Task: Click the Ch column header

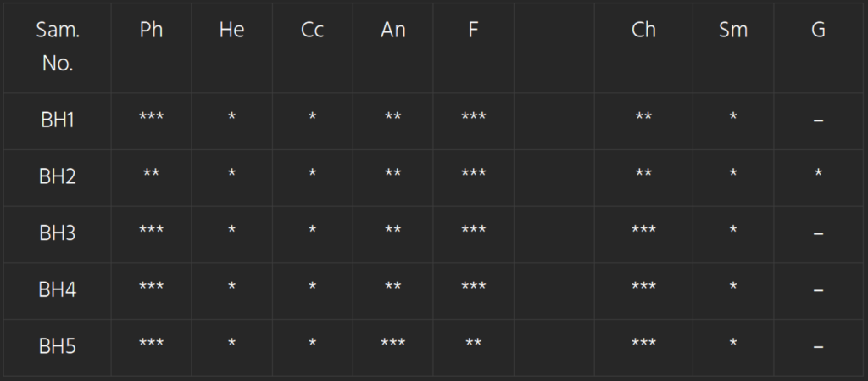Action: 643,30
